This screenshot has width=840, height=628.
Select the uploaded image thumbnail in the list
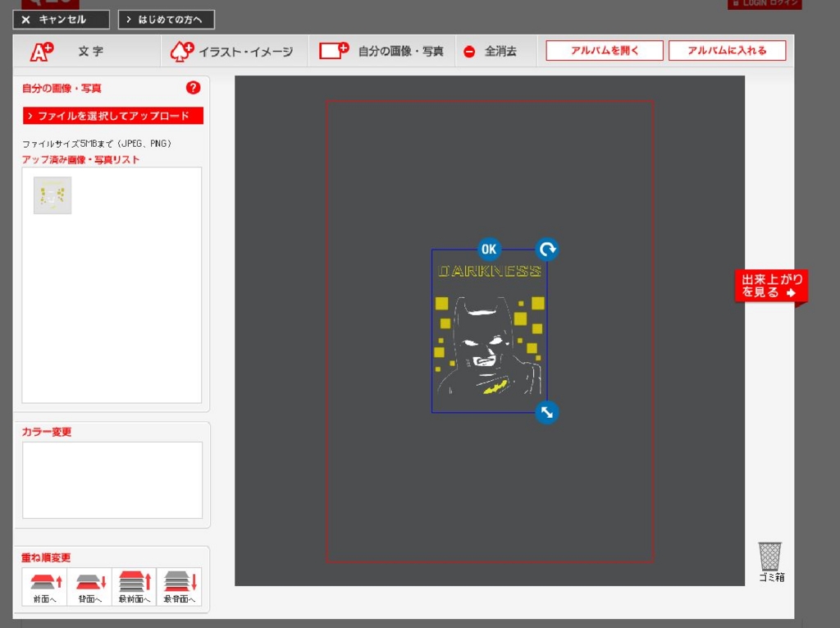52,195
